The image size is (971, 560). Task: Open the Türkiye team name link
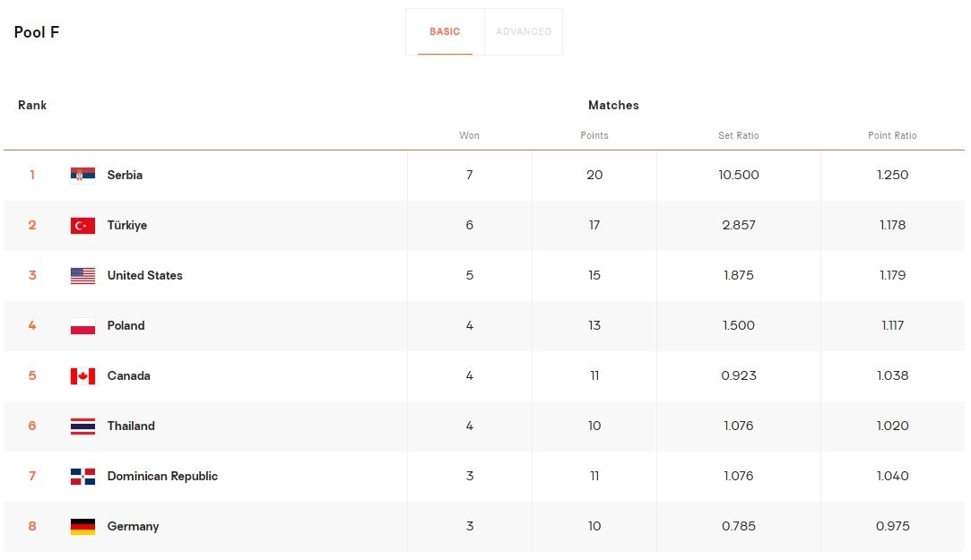pos(126,226)
